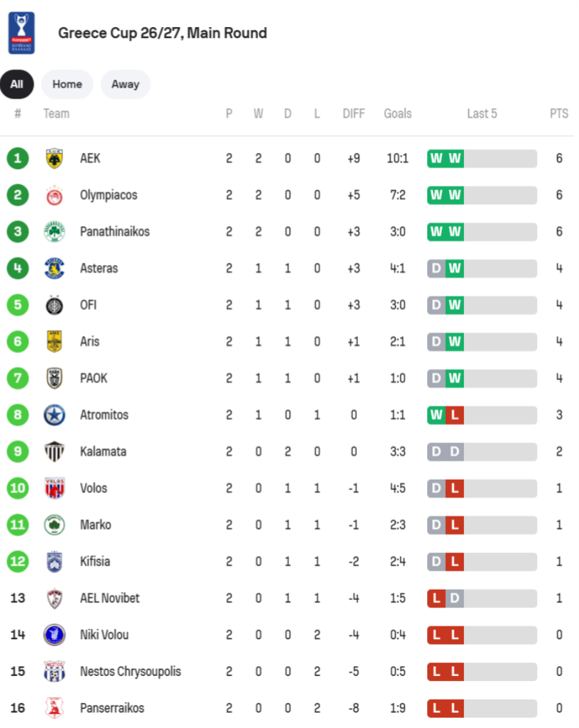Screen dimensions: 579x728
Task: Click Volos red L result badge
Action: pyautogui.click(x=455, y=488)
